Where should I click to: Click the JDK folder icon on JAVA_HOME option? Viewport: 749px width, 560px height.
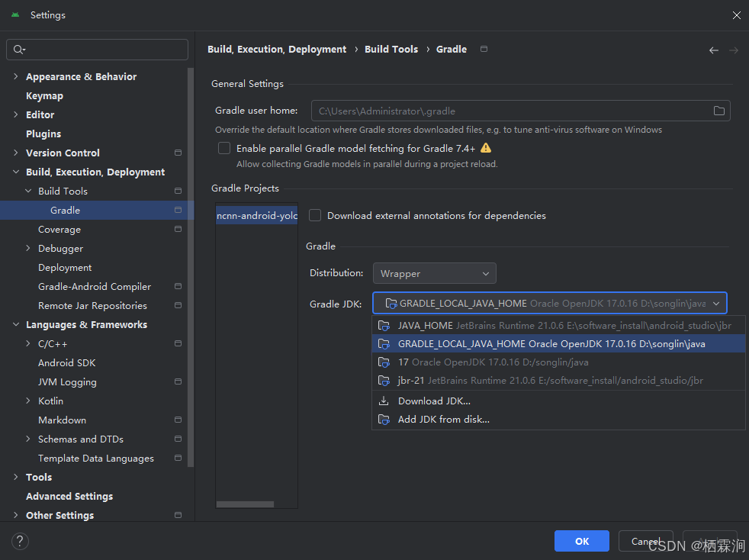(384, 326)
